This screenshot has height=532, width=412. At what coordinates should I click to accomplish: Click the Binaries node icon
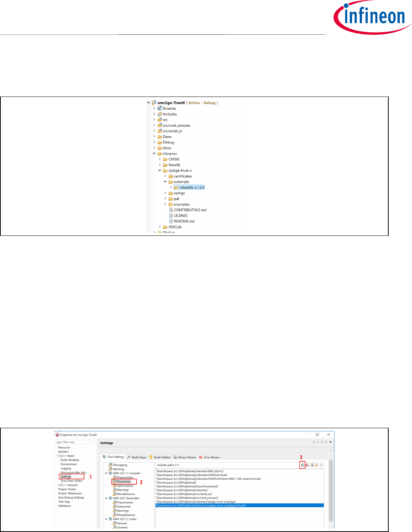point(160,108)
